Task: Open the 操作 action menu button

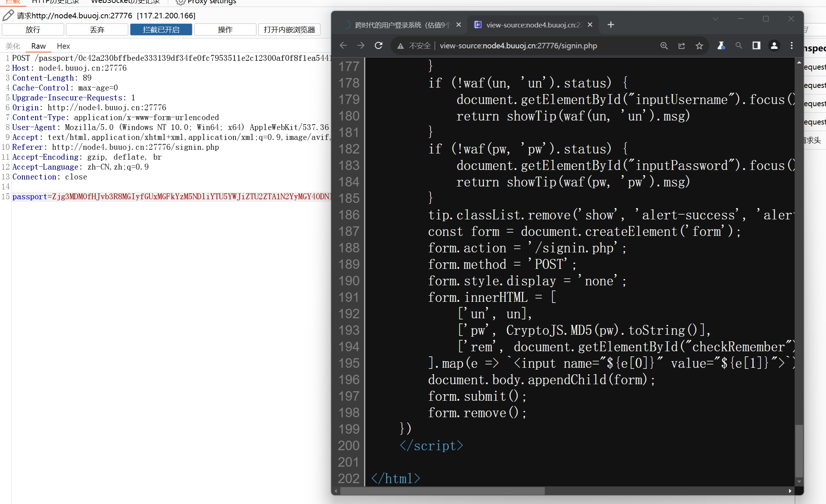Action: (x=225, y=30)
